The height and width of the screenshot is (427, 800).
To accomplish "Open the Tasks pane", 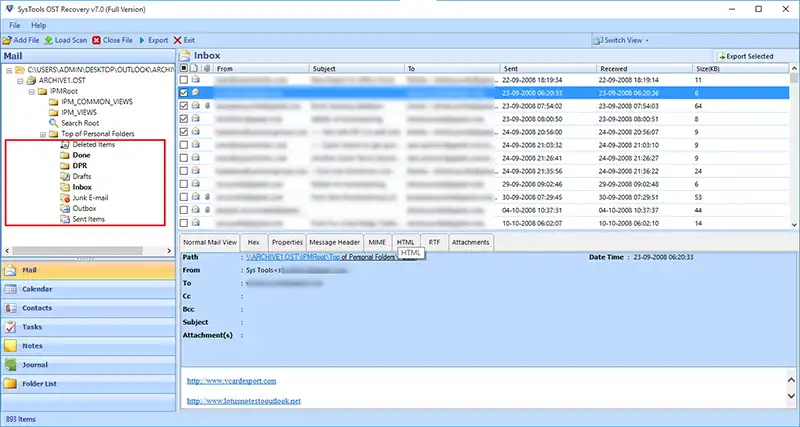I will pos(88,327).
